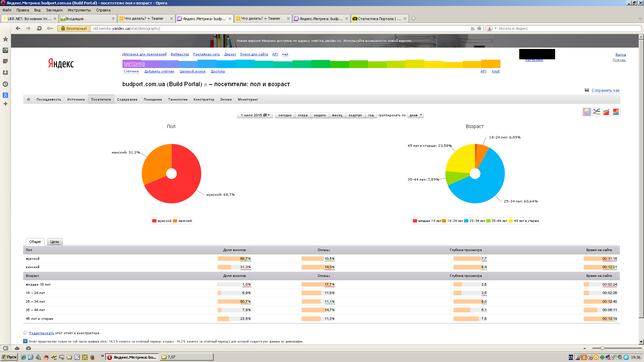Switch to the Входящие browser tab
This screenshot has height=362, width=644.
point(87,19)
